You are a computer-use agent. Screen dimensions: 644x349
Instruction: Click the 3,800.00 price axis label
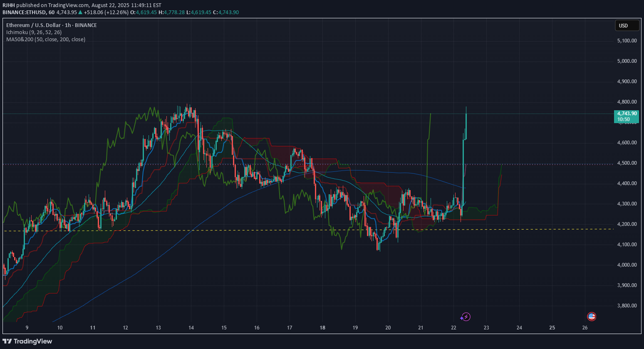tap(627, 306)
